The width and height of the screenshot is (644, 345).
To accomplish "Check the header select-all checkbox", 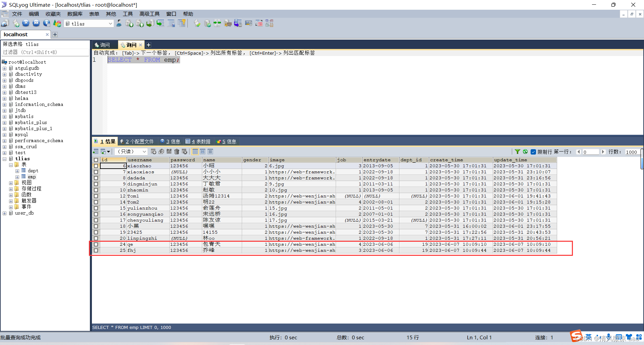I will tap(96, 160).
